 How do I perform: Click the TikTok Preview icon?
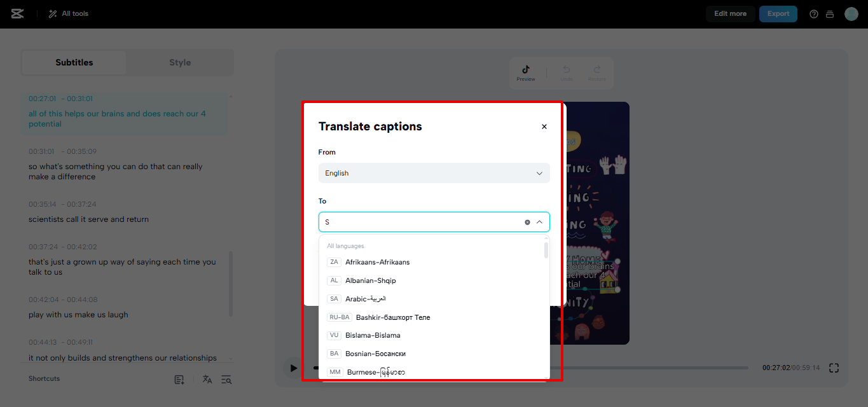tap(525, 72)
